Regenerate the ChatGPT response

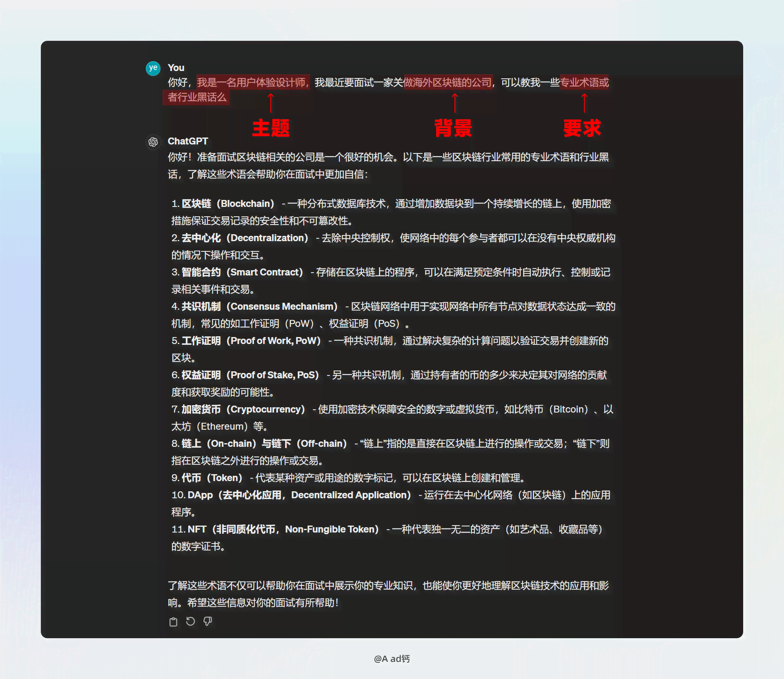point(190,621)
